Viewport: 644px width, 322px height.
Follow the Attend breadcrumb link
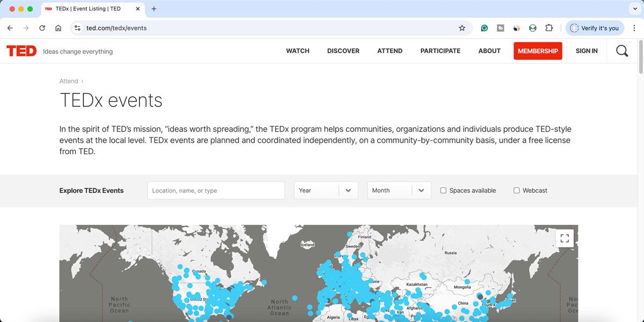pyautogui.click(x=69, y=81)
